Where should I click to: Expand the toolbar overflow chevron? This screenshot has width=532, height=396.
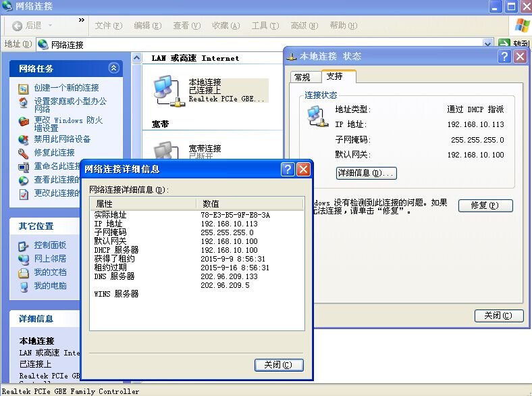(x=82, y=20)
